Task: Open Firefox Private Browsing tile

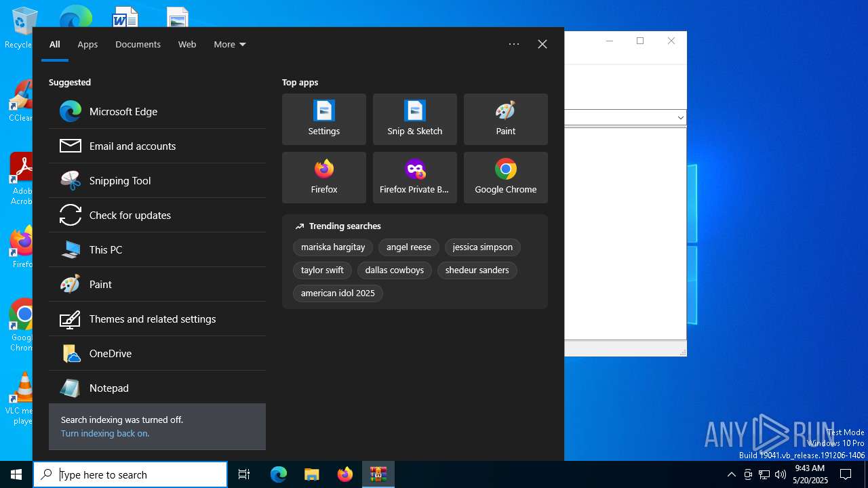Action: (415, 178)
